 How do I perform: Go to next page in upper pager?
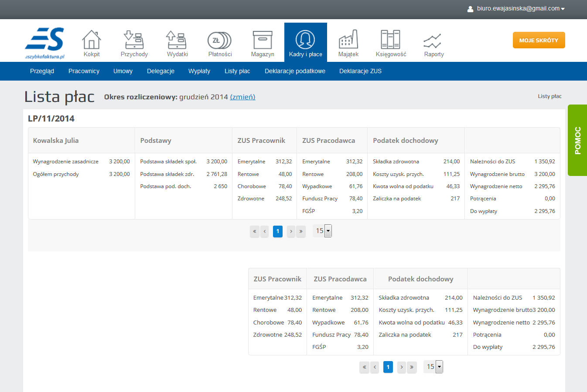click(x=291, y=231)
